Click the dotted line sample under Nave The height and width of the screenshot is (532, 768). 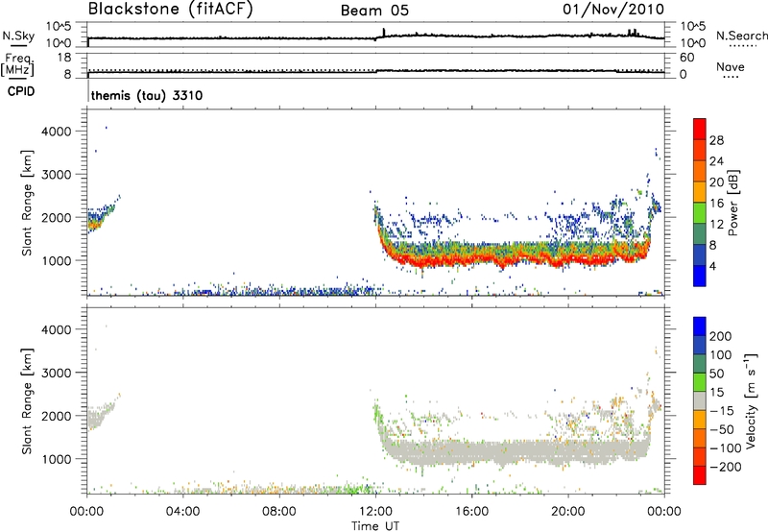731,78
